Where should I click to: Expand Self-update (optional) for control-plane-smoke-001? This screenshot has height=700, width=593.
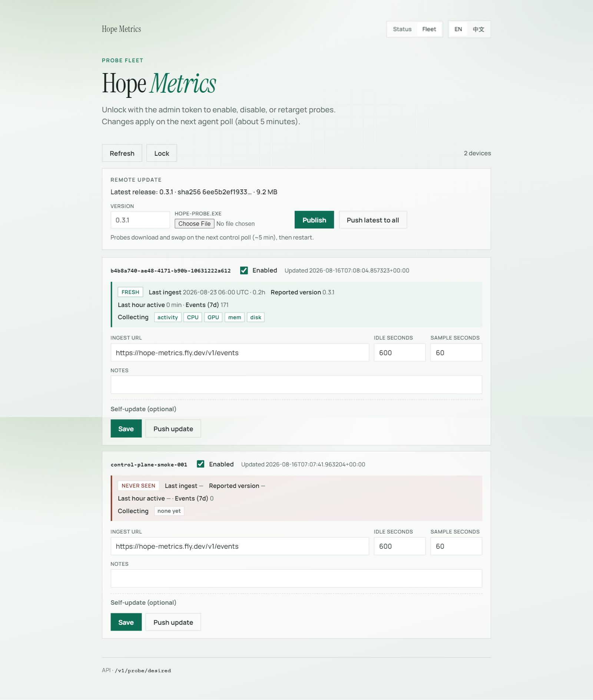143,602
